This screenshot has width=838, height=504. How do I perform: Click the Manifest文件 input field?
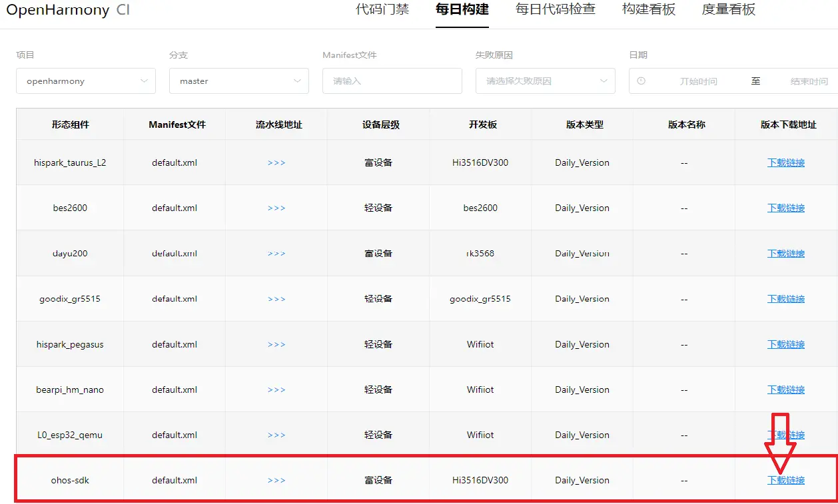(x=392, y=81)
